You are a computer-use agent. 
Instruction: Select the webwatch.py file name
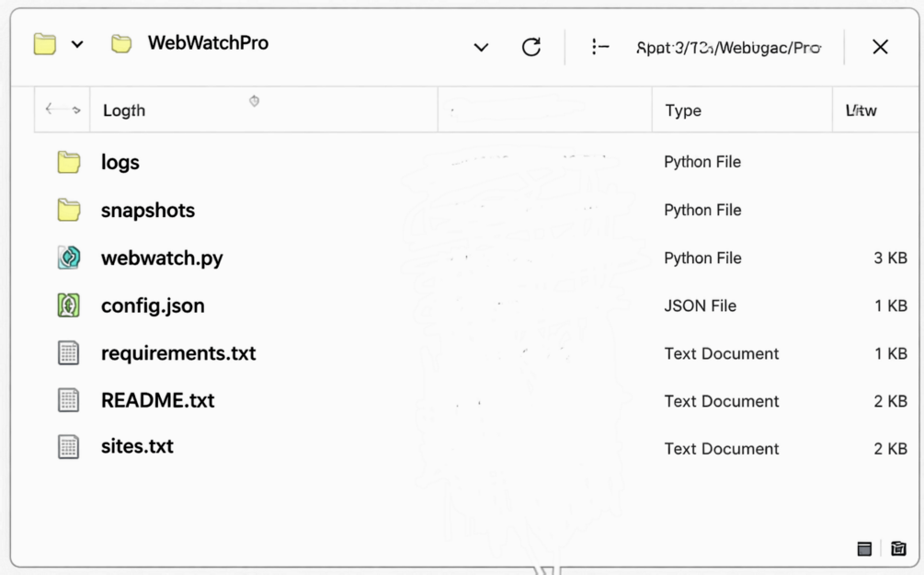[x=162, y=259]
